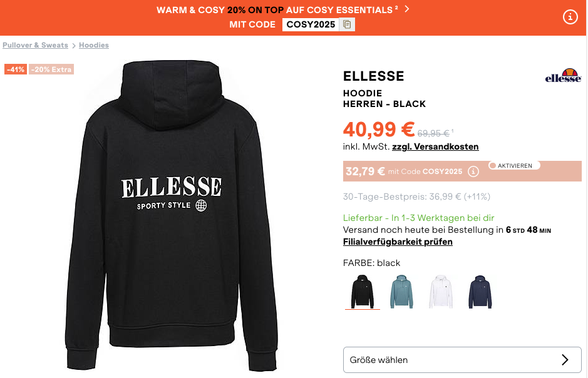Screen dimensions: 588x378
Task: Open the Hoodies breadcrumb link
Action: (94, 45)
